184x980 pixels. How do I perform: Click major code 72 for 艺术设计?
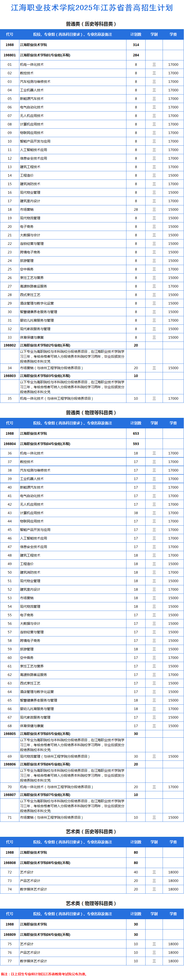tap(9, 872)
